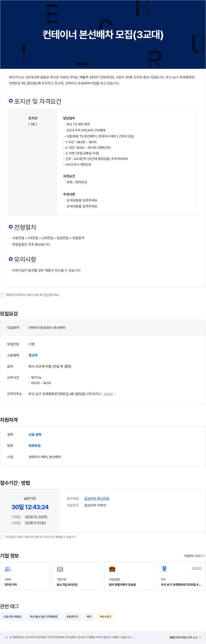Click the 지도보기 link in the location card
This screenshot has width=206, height=644.
click(x=197, y=568)
